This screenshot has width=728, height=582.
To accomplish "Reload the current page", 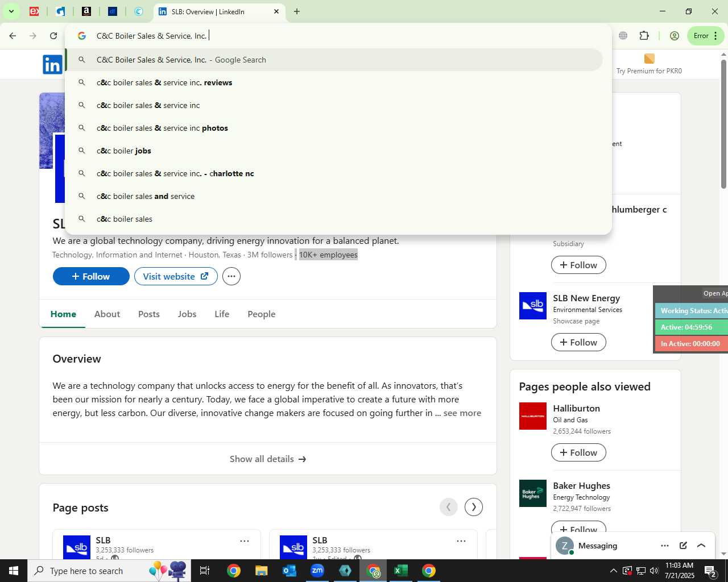I will pos(53,36).
